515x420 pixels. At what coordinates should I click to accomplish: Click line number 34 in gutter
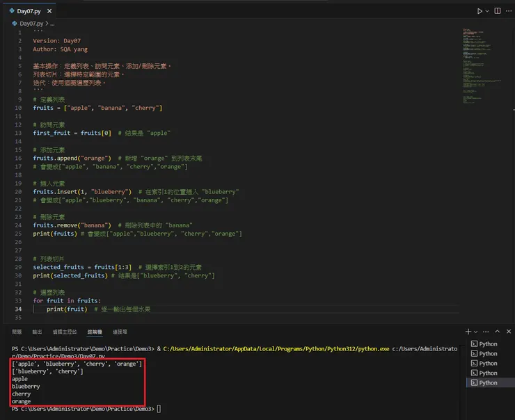click(18, 309)
